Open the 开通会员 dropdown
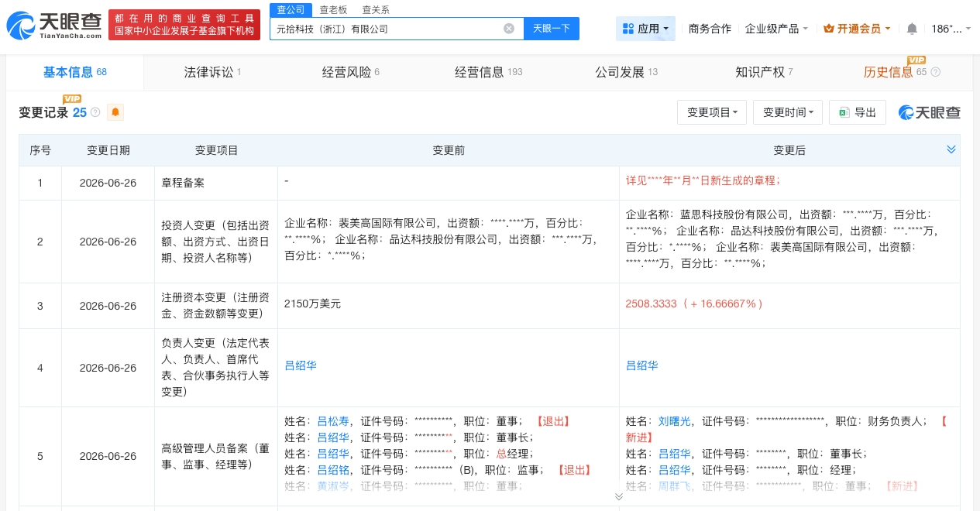 coord(857,29)
